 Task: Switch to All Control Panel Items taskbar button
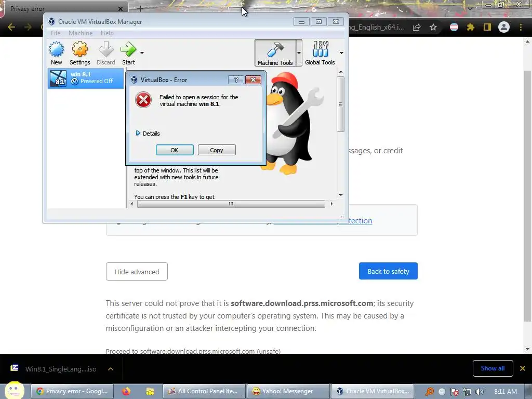click(x=203, y=391)
